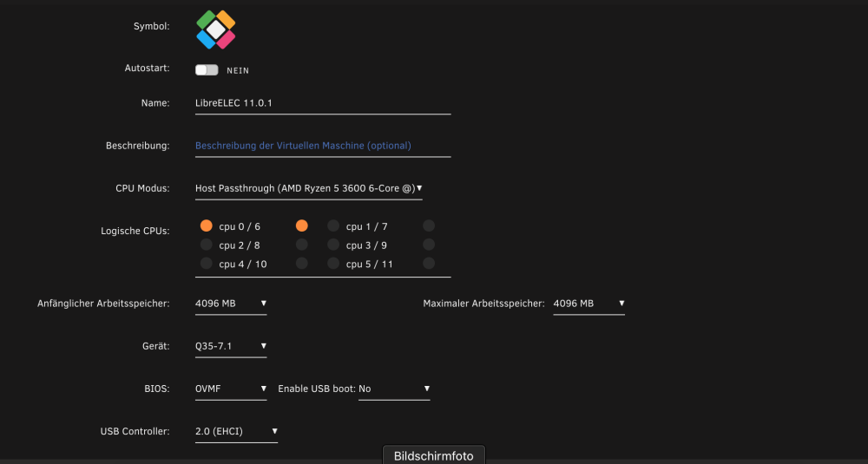Enable logical cpu 2
The height and width of the screenshot is (464, 868).
pos(207,245)
